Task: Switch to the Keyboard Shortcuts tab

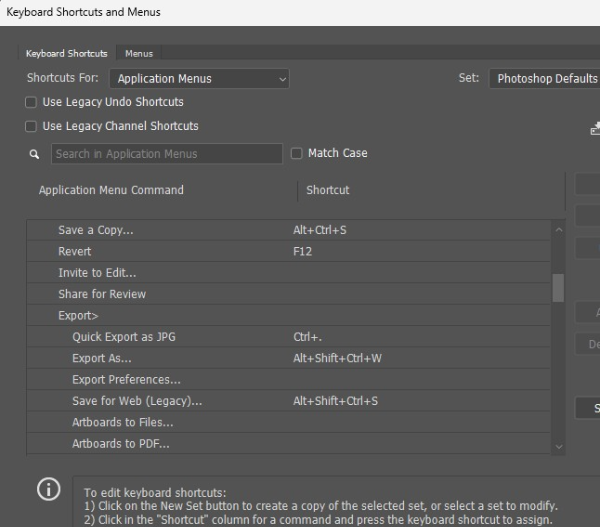Action: click(x=67, y=53)
